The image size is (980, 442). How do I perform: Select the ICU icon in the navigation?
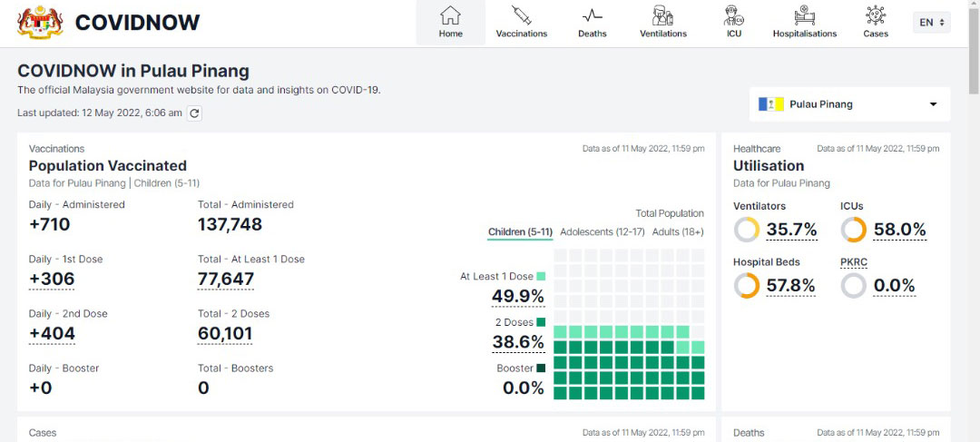[x=734, y=15]
